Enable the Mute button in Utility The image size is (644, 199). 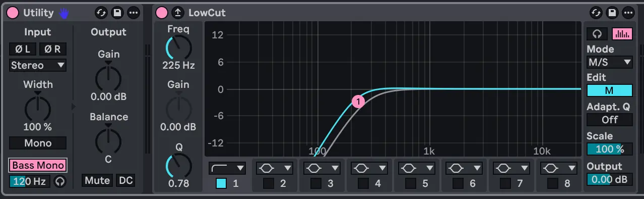click(97, 180)
